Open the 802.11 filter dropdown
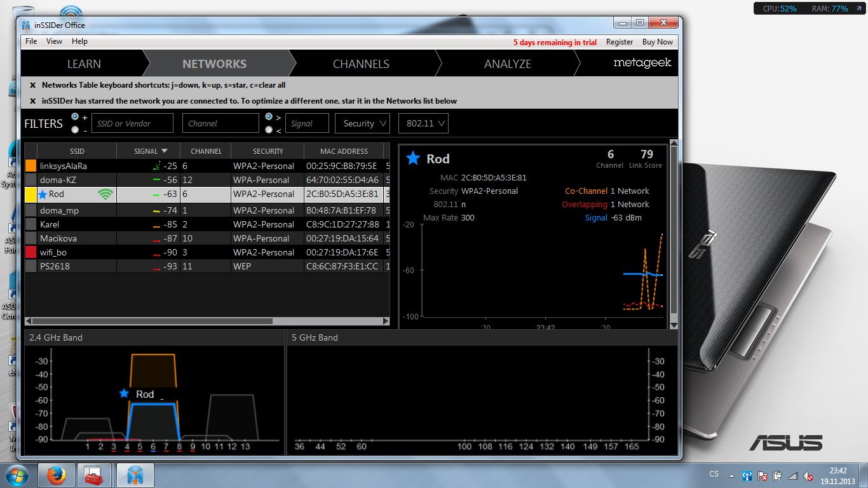868x488 pixels. click(x=423, y=123)
